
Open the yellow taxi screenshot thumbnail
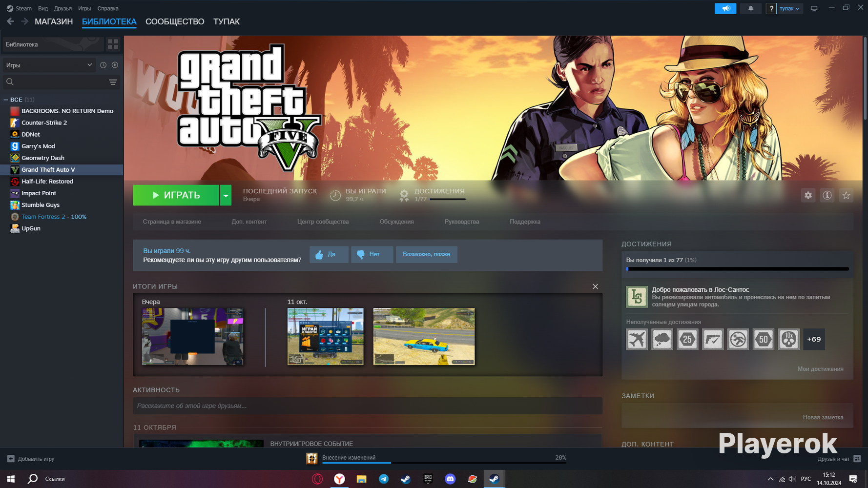424,336
